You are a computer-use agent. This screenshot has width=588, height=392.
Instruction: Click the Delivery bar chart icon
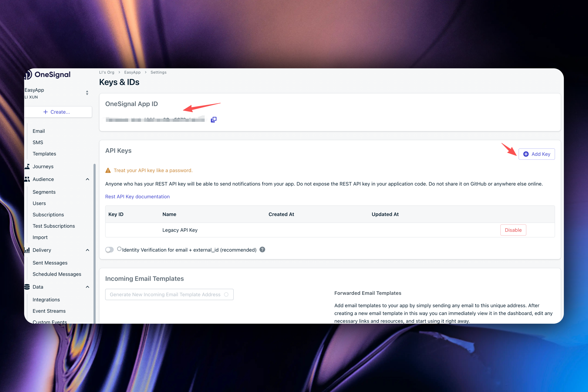[27, 250]
